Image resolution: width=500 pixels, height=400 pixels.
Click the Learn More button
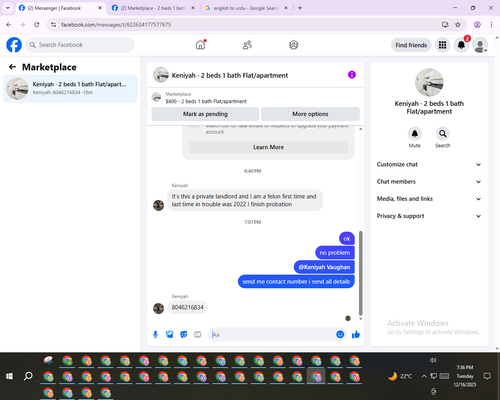click(x=268, y=147)
